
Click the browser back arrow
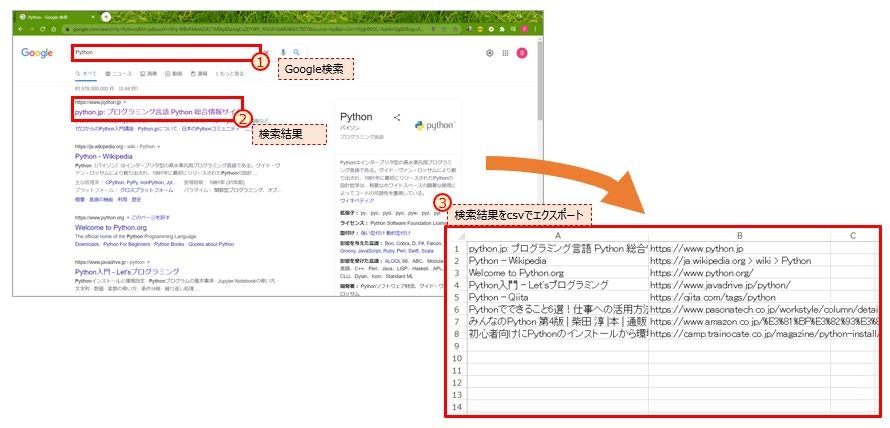[20, 28]
